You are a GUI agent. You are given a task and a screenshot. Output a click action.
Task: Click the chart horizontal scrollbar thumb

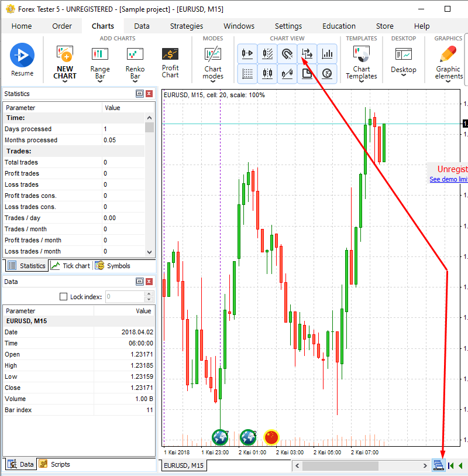tap(340, 465)
